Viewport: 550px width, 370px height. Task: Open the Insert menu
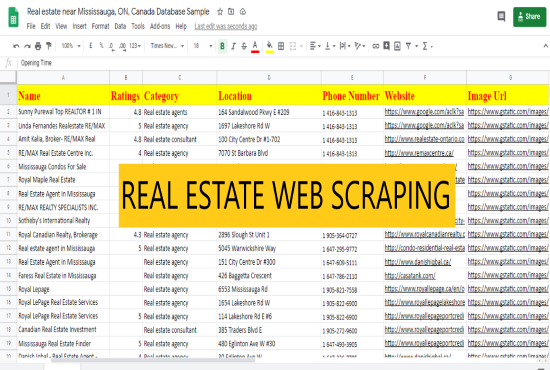[x=79, y=26]
